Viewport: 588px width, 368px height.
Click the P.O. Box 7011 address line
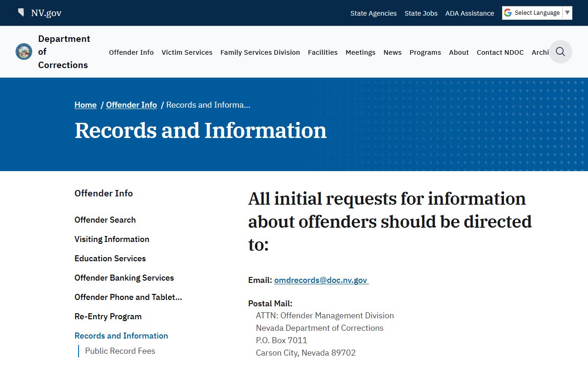282,340
